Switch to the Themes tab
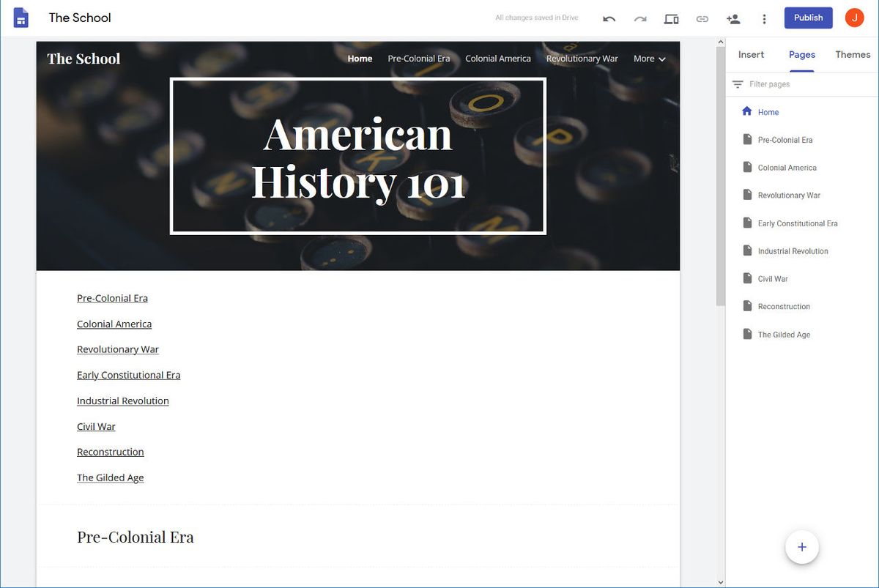The image size is (879, 588). click(852, 54)
